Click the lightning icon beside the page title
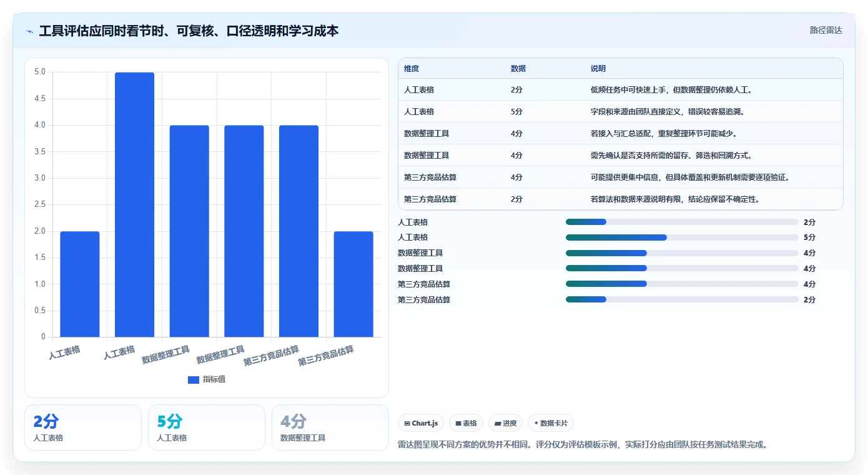 [29, 31]
